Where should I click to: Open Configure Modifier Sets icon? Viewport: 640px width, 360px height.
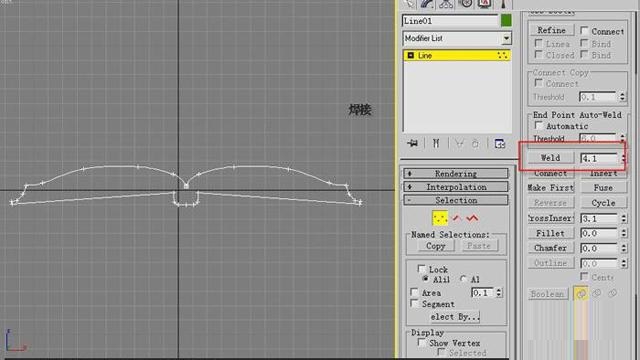click(500, 144)
